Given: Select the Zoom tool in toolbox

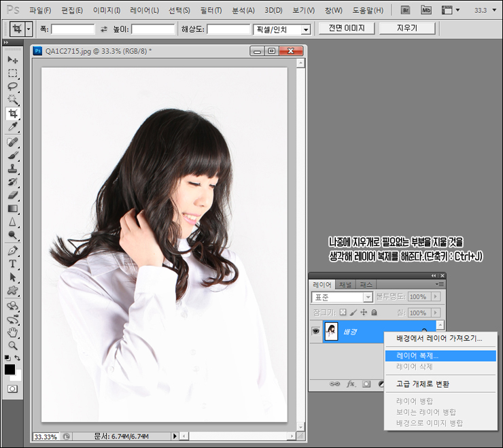Looking at the screenshot, I should pyautogui.click(x=12, y=345).
